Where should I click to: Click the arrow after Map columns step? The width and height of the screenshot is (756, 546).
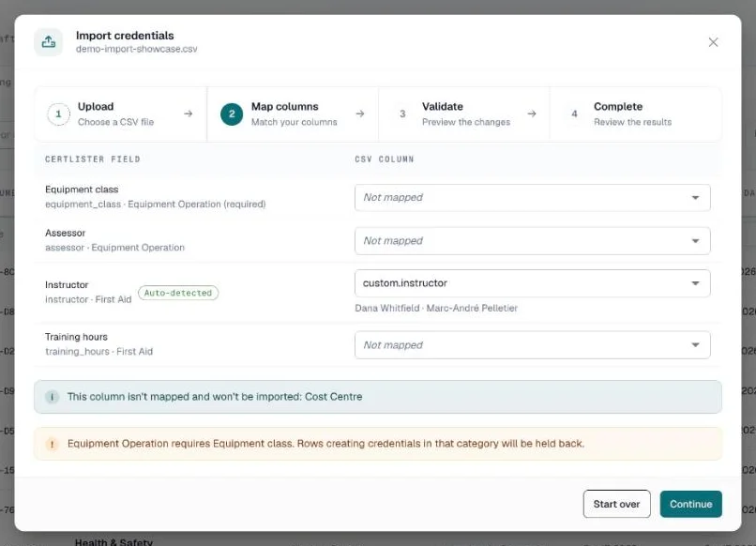coord(359,114)
